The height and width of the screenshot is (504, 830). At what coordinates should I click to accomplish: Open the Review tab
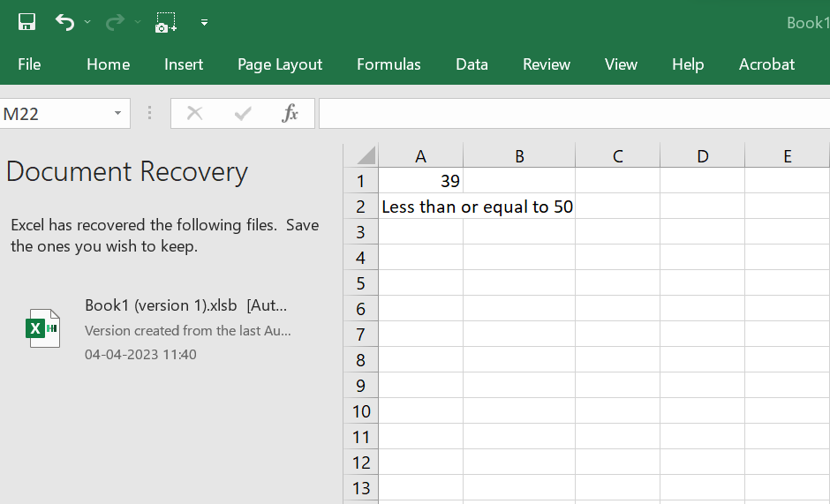coord(547,64)
